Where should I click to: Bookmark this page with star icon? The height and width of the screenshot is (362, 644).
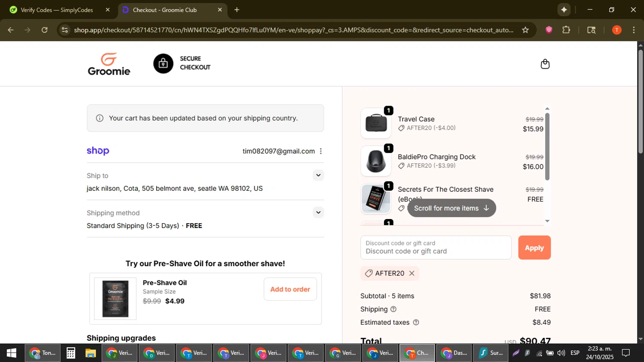526,30
